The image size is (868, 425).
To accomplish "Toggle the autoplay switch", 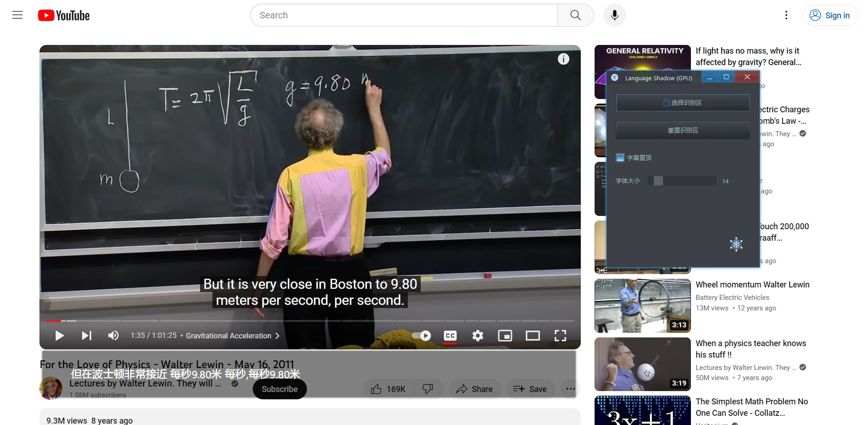I will point(421,336).
